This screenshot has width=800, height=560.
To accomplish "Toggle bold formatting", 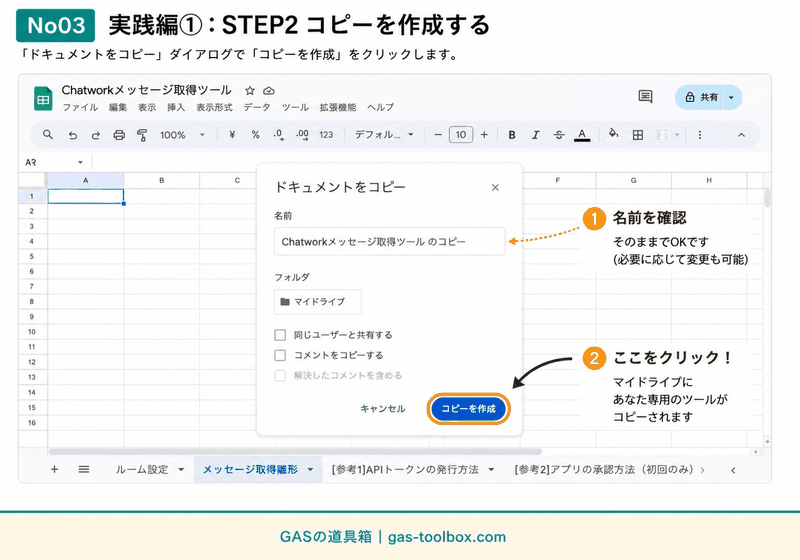I will tap(512, 135).
